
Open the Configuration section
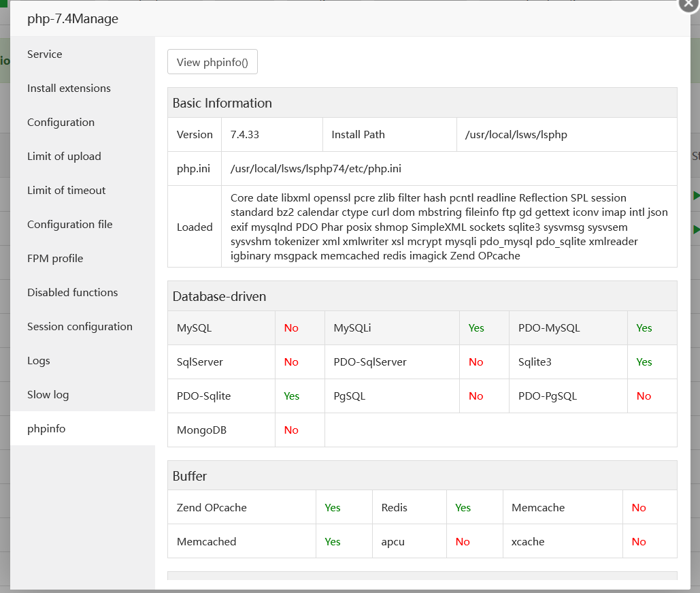click(61, 122)
